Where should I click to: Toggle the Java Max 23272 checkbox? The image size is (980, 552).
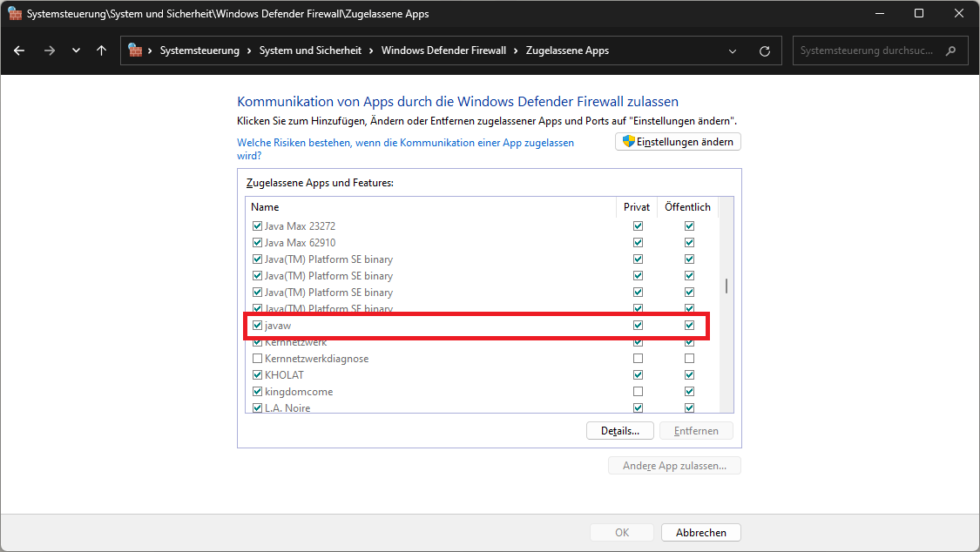(x=257, y=226)
